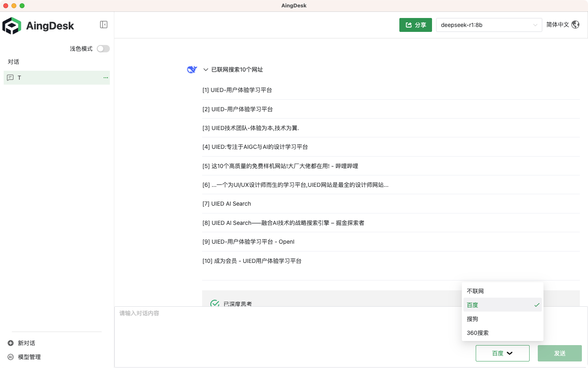Open the 简体中文 language selector
Viewport: 588px width, 368px height.
point(563,25)
